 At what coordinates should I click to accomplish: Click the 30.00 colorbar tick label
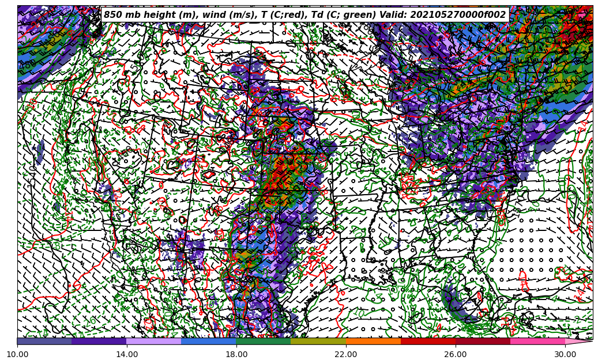pyautogui.click(x=565, y=354)
